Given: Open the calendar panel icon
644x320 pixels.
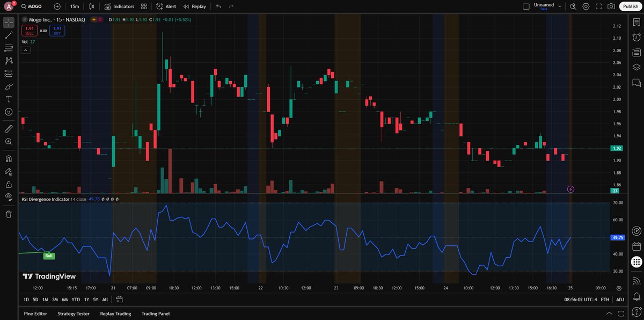Looking at the screenshot, I should 636,246.
